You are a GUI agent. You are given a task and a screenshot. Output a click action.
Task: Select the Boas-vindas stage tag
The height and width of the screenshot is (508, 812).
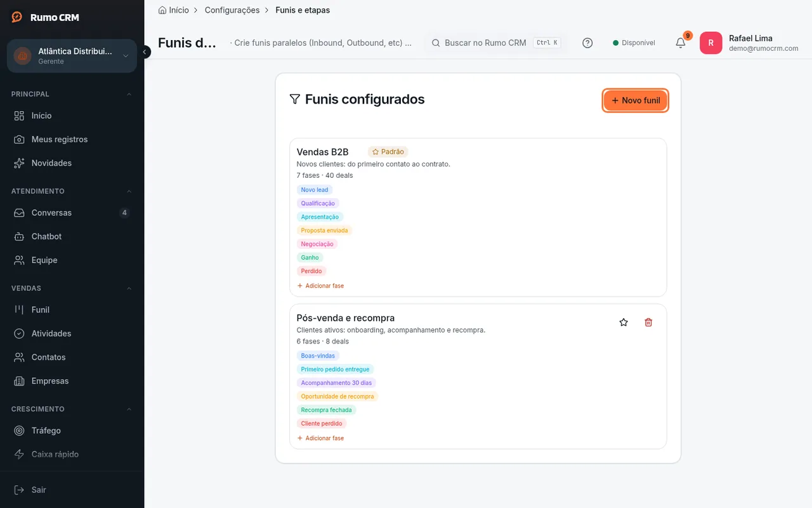[x=318, y=356]
